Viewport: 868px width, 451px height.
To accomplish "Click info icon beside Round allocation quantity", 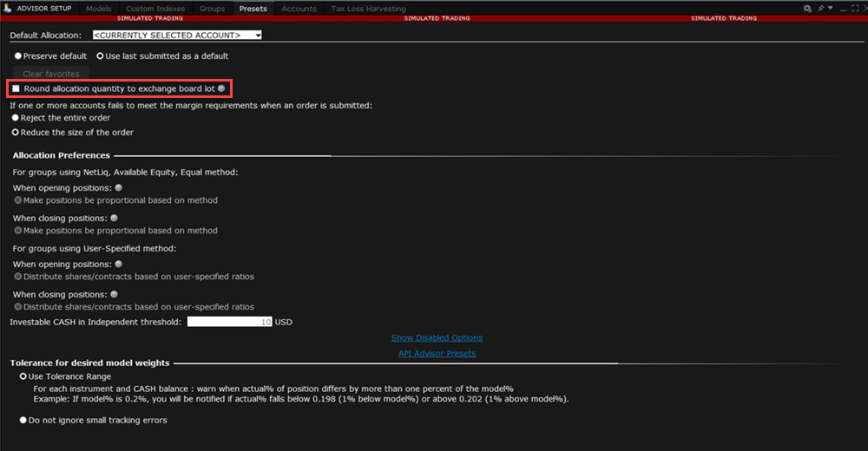I will (x=221, y=88).
